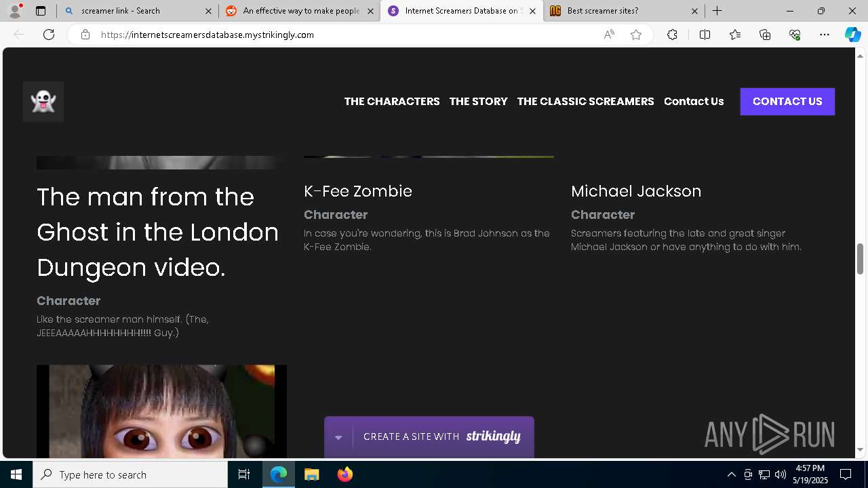868x488 pixels.
Task: Click the taskbar search box
Action: coord(130,474)
